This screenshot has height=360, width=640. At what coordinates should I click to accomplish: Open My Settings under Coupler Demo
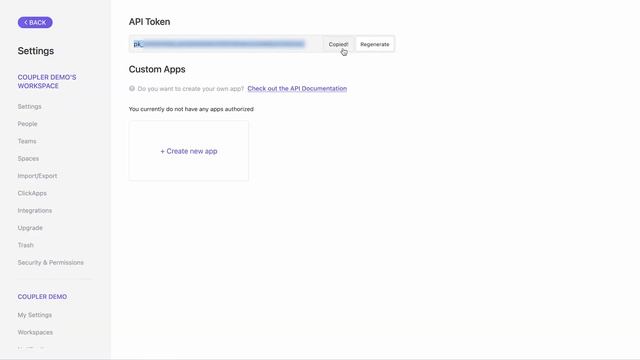(35, 315)
